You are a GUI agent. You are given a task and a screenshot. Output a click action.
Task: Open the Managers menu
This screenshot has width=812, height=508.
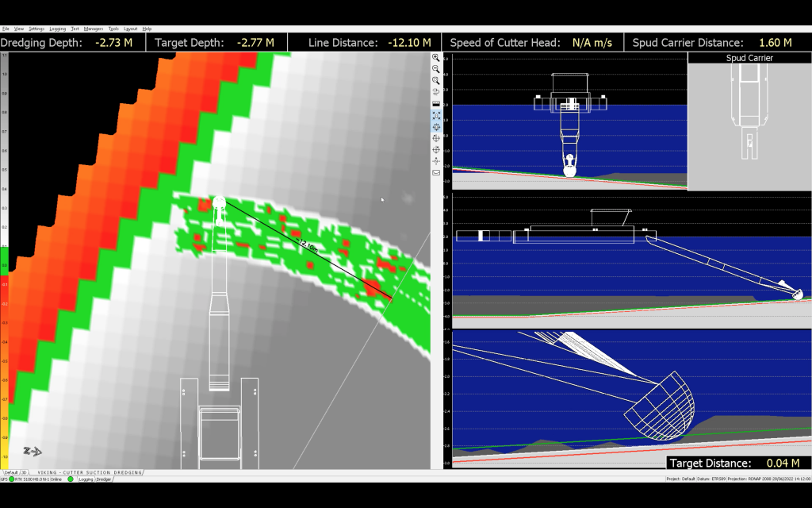tap(94, 29)
